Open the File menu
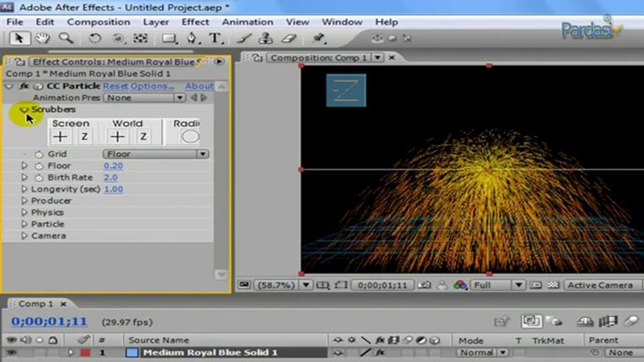The height and width of the screenshot is (362, 644). pos(15,22)
